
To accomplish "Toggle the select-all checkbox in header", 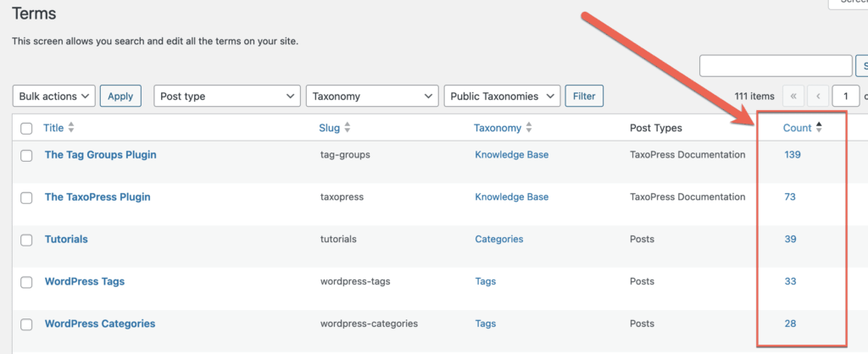I will [x=26, y=129].
